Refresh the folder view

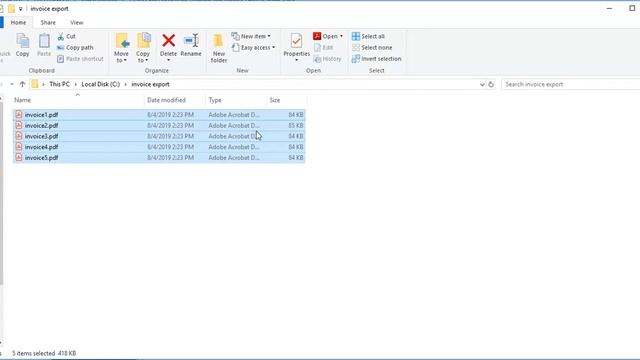[491, 84]
